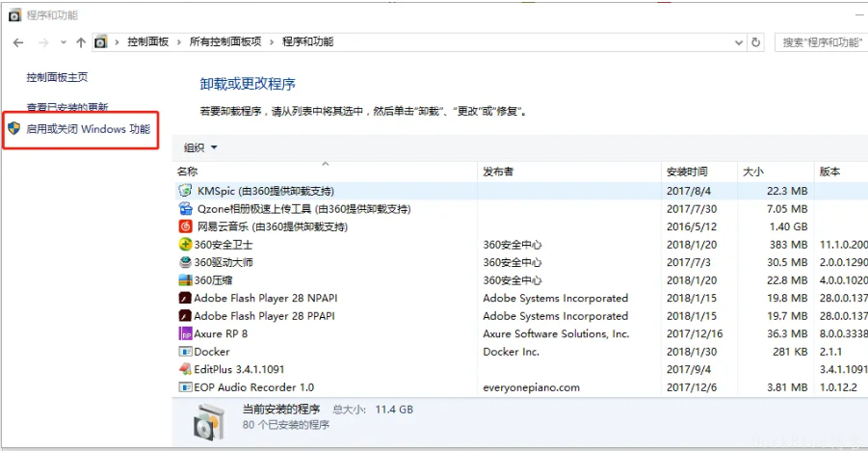This screenshot has width=868, height=451.
Task: Click the Qzone相册极速上传工具 icon
Action: tap(185, 209)
